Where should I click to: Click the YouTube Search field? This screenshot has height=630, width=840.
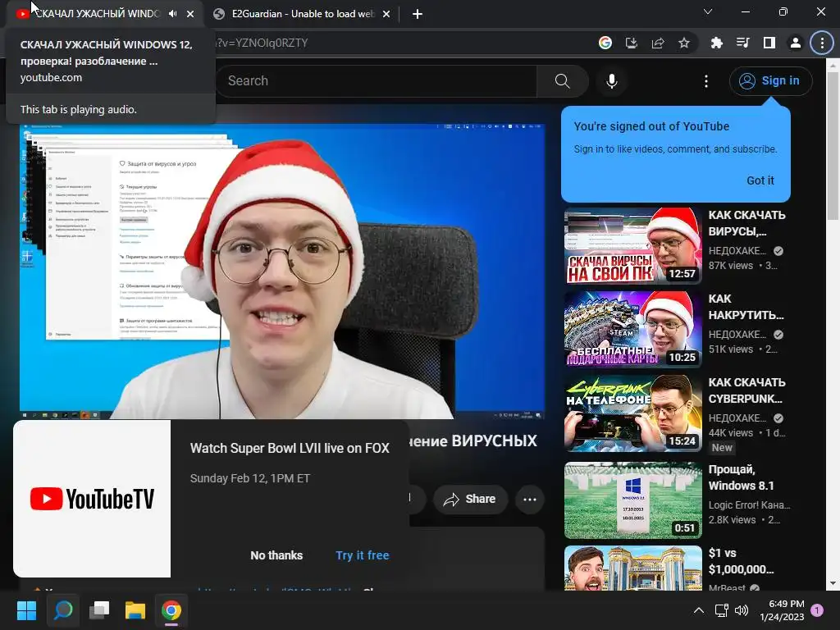coord(376,81)
